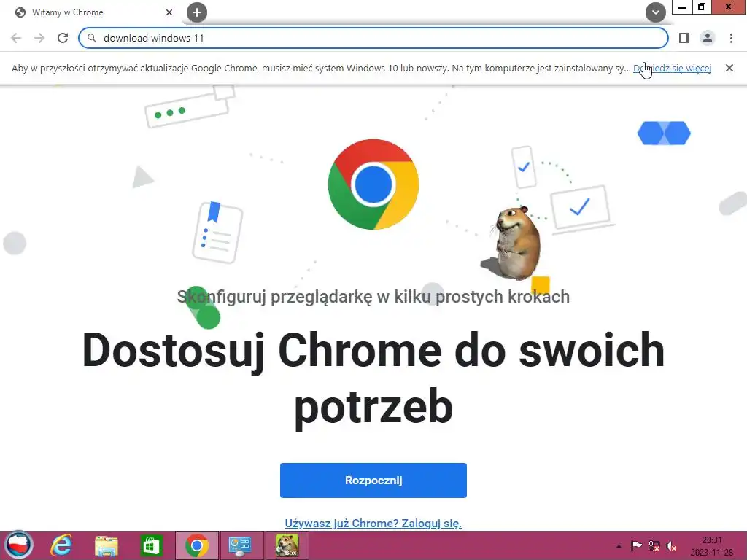Focus the address bar with download windows 11

373,38
